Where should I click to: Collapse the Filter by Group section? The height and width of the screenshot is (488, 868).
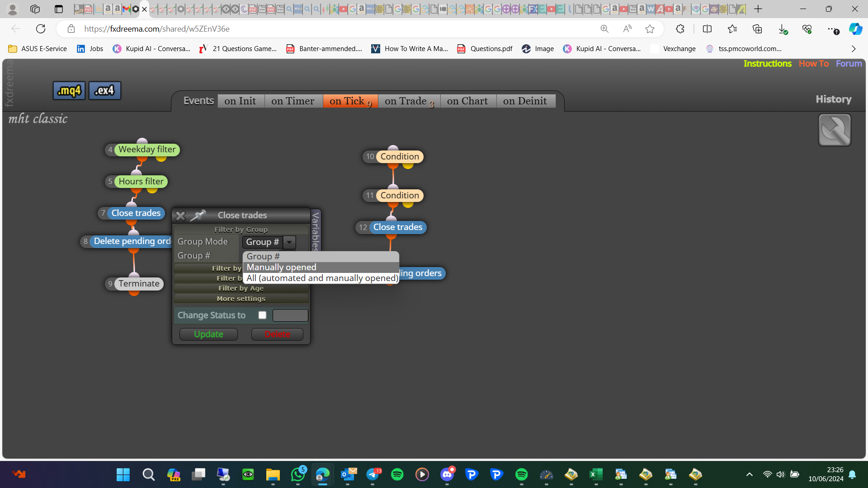(x=241, y=230)
